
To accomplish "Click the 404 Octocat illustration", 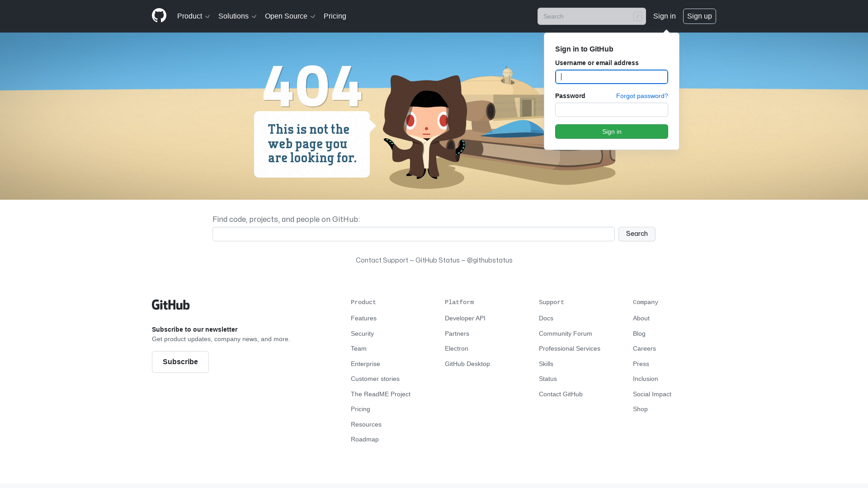I will [x=425, y=127].
